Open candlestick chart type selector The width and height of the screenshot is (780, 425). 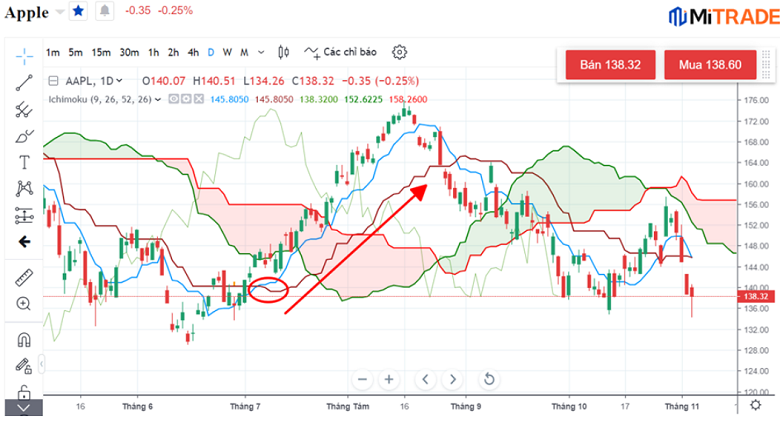pos(284,52)
